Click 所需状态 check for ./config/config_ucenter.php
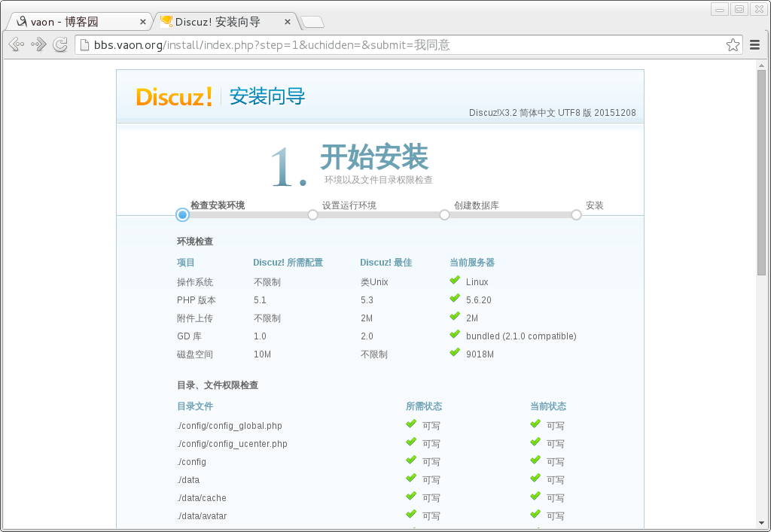The height and width of the screenshot is (532, 771). point(412,442)
